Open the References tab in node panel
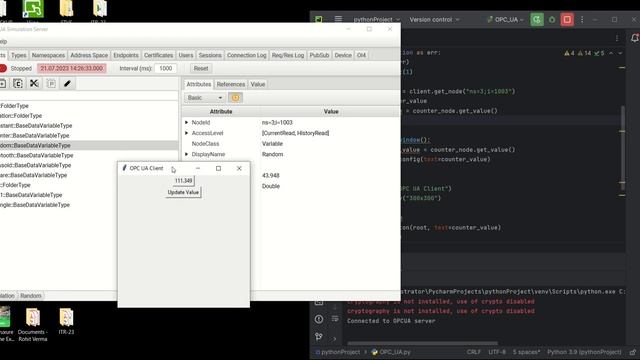 pos(231,84)
